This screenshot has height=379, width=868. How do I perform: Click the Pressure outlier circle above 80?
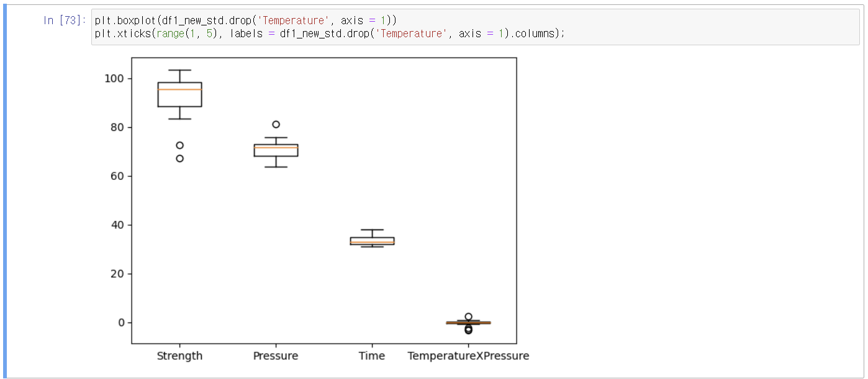[276, 125]
